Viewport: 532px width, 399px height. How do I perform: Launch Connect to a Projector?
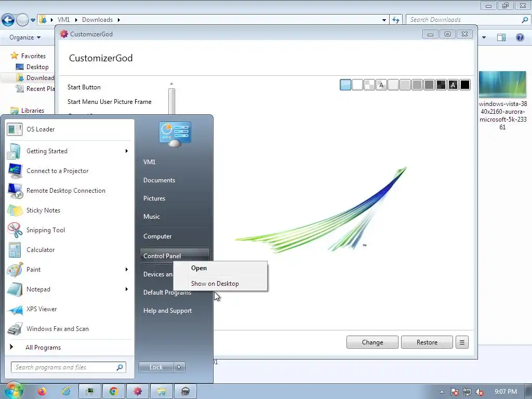pyautogui.click(x=70, y=170)
